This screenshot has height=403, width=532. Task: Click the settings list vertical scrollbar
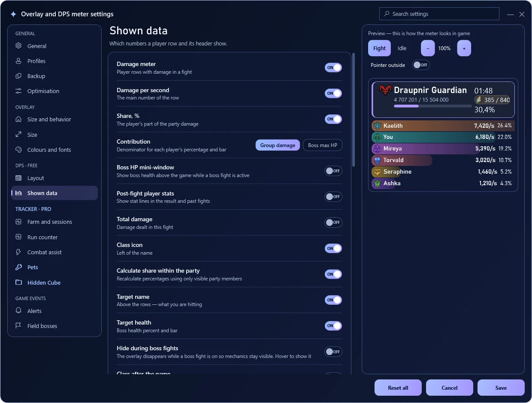[354, 109]
